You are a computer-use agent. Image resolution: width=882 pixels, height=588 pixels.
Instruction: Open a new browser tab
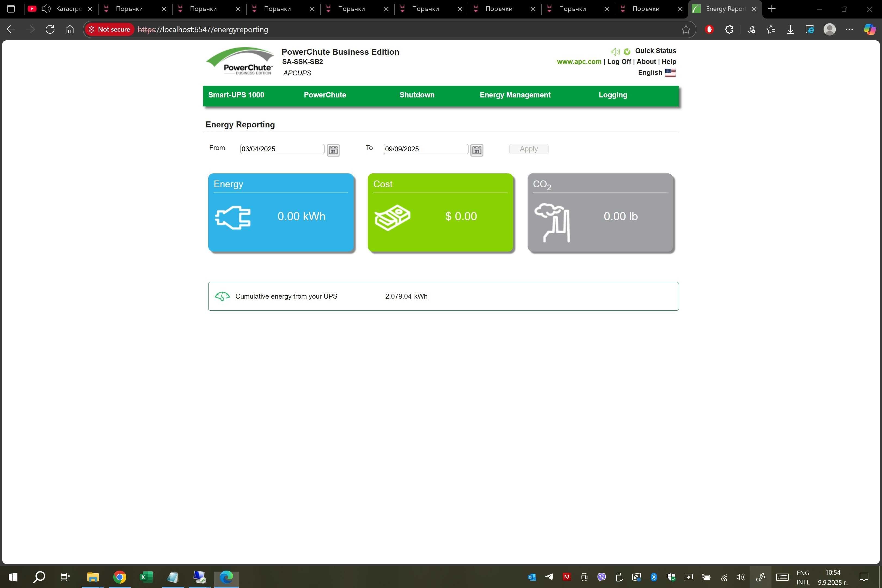[772, 9]
